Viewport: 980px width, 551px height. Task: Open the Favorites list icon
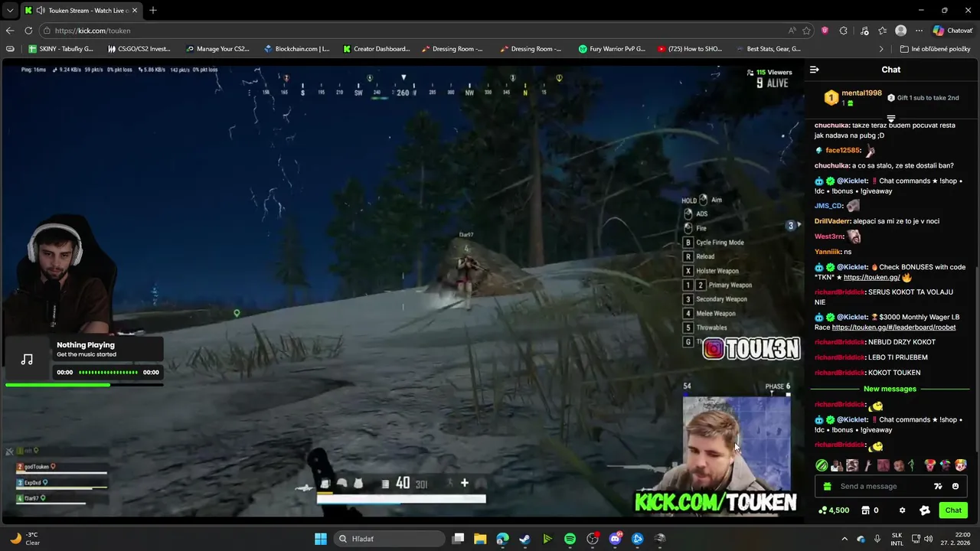pos(883,31)
